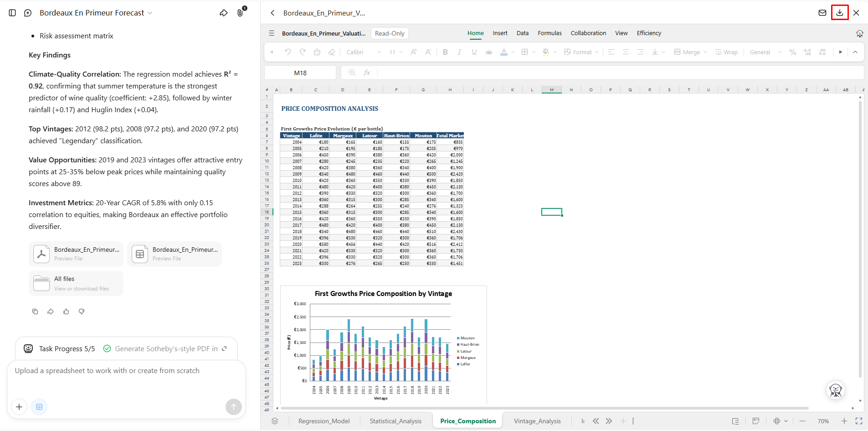Viewport: 868px width, 431px height.
Task: Toggle strikethrough formatting
Action: 489,52
